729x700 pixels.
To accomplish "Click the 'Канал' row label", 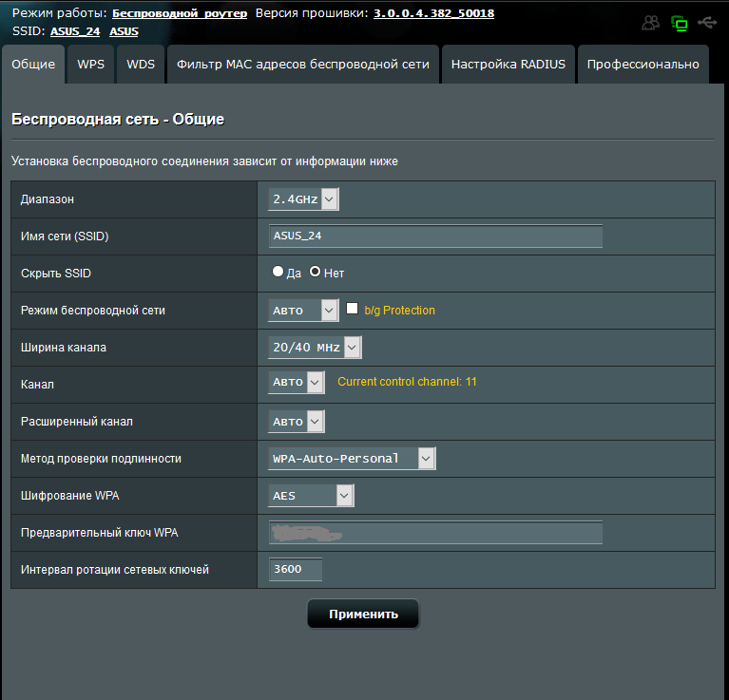I will click(37, 385).
